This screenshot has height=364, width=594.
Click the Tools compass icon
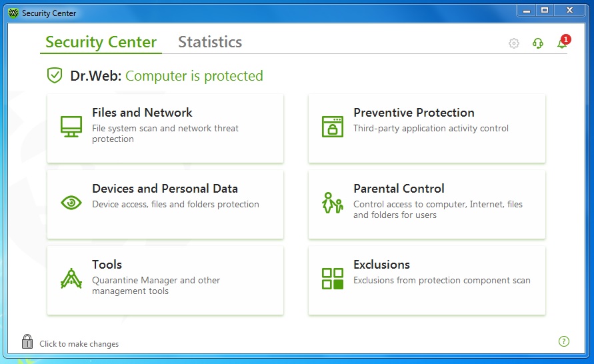pyautogui.click(x=71, y=279)
